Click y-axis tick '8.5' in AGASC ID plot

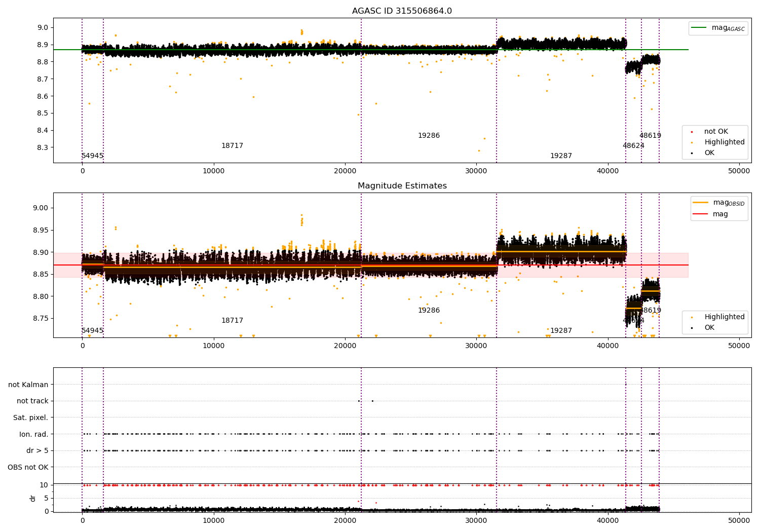(x=43, y=113)
